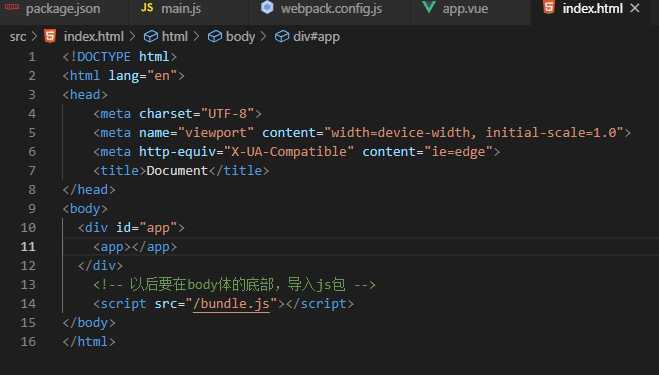This screenshot has width=659, height=375.
Task: Open the src breadcrumb folder
Action: pyautogui.click(x=18, y=37)
